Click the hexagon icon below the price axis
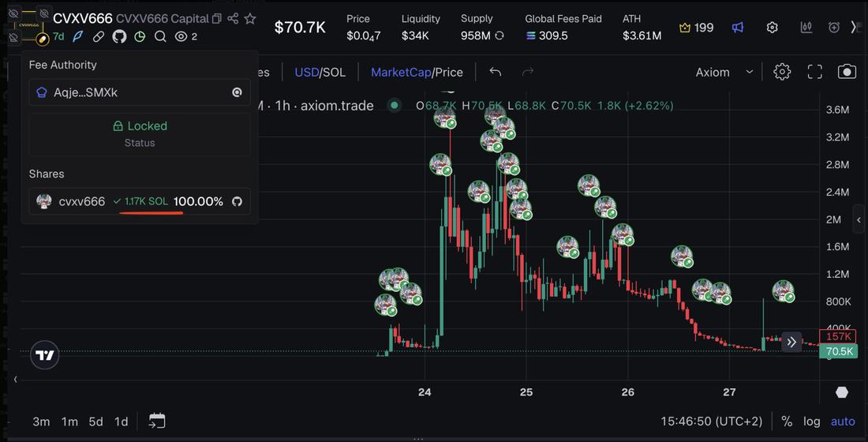Screen dimensions: 868x442 pyautogui.click(x=841, y=392)
